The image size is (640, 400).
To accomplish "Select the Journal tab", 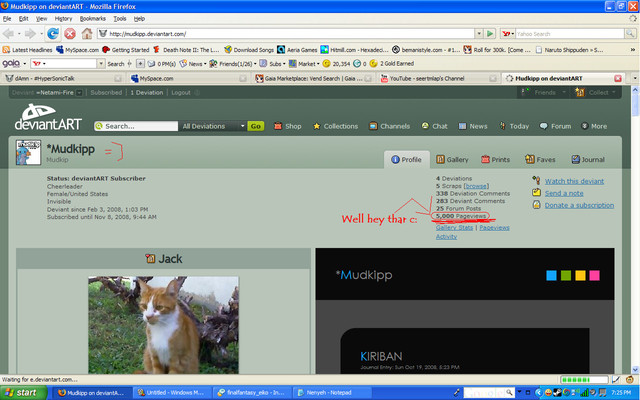I will tap(588, 160).
